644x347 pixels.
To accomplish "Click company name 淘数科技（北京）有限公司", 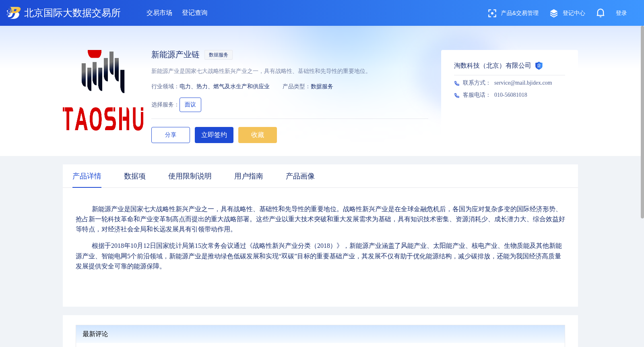I will tap(492, 66).
